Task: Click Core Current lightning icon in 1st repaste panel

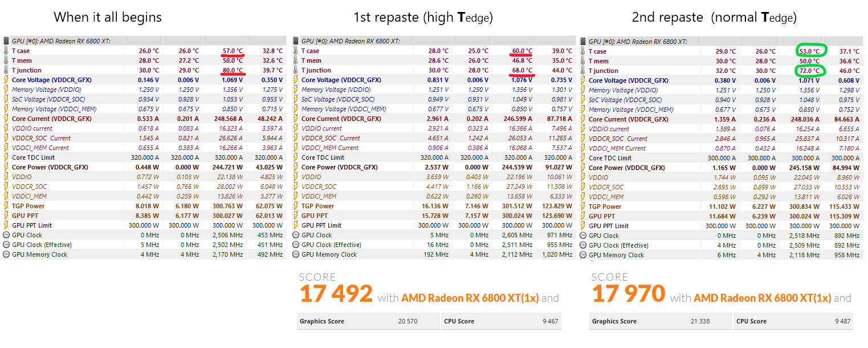Action: click(296, 119)
